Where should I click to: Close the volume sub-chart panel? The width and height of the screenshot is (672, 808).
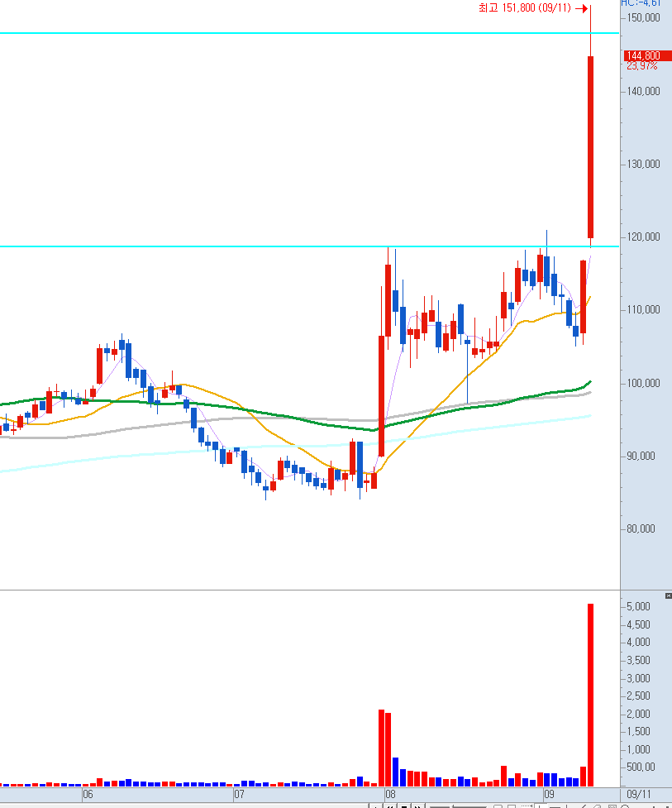tap(669, 595)
